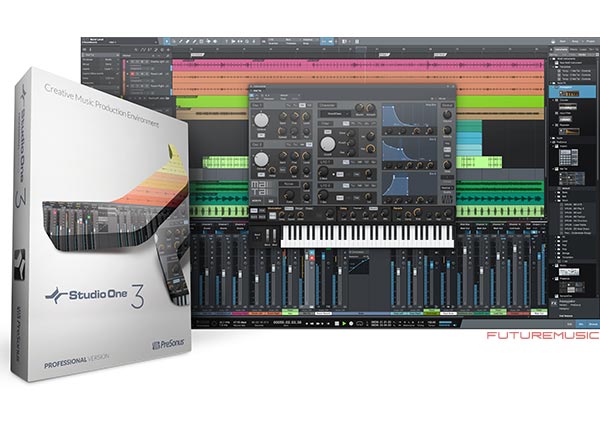
Task: Select the Arrow tool in the toolbar
Action: coord(166,41)
